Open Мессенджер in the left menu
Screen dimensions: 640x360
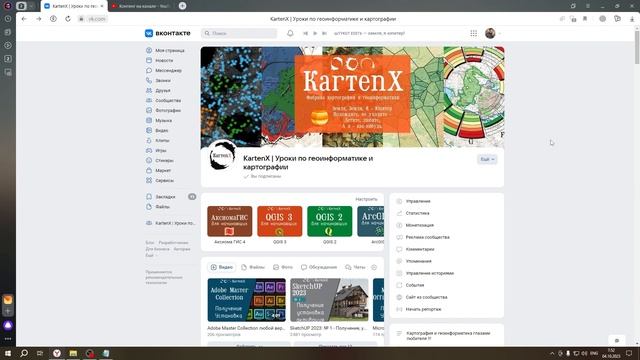(164, 71)
